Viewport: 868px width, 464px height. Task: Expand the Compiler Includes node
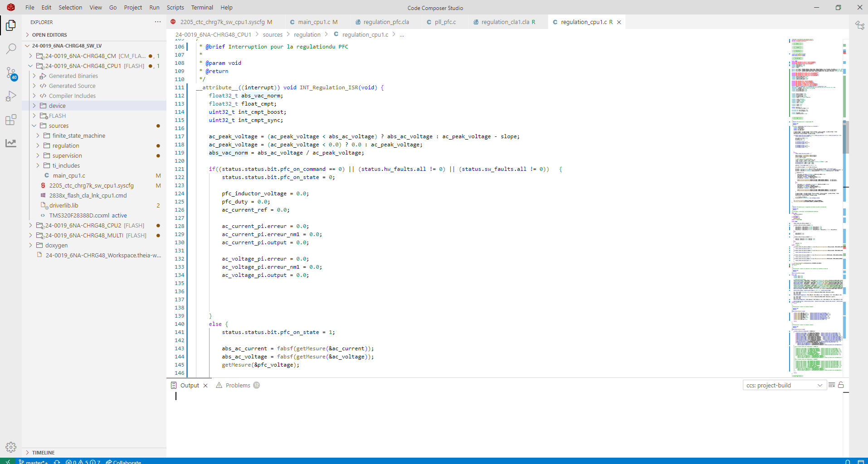pos(94,96)
